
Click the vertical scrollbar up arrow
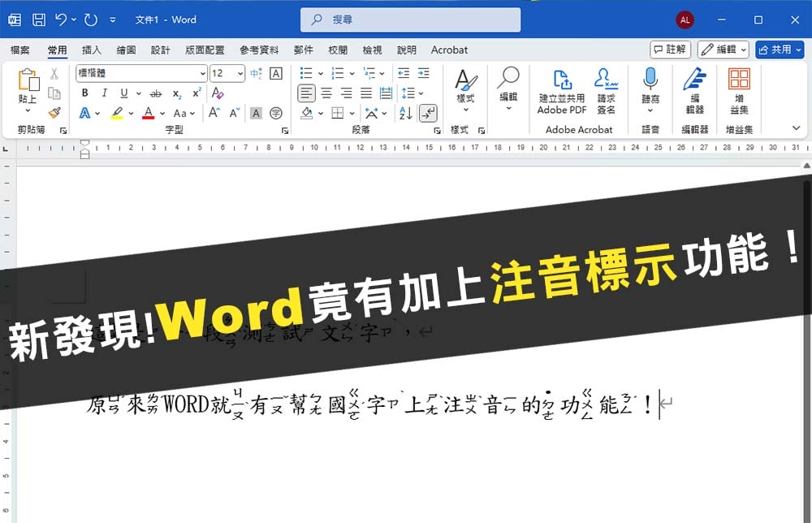(806, 166)
